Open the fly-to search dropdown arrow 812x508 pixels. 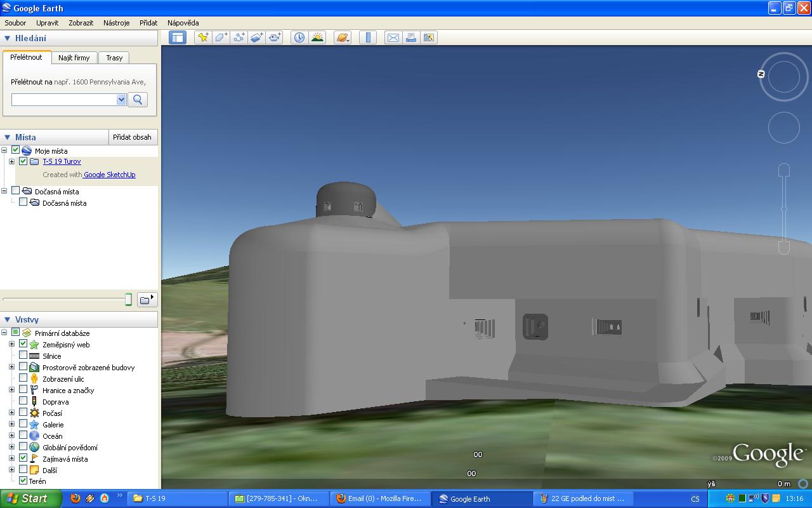pyautogui.click(x=121, y=100)
